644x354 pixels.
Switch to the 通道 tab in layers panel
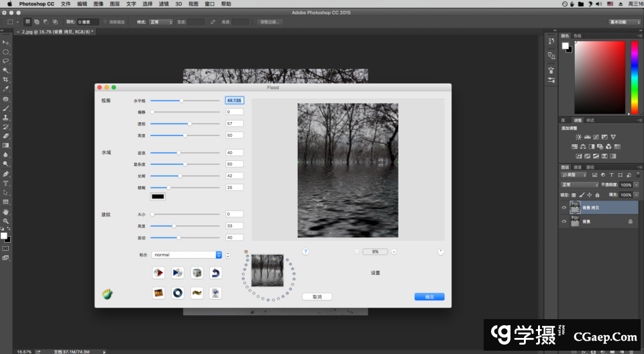[578, 167]
